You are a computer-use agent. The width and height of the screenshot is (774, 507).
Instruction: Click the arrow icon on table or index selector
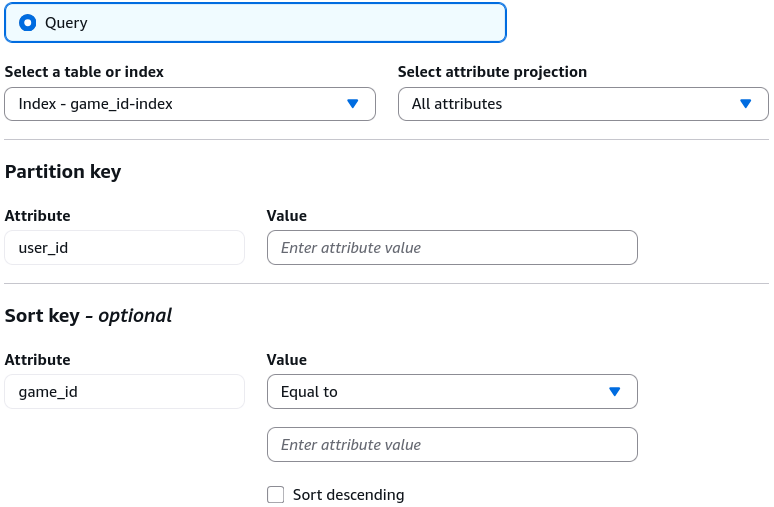point(352,104)
